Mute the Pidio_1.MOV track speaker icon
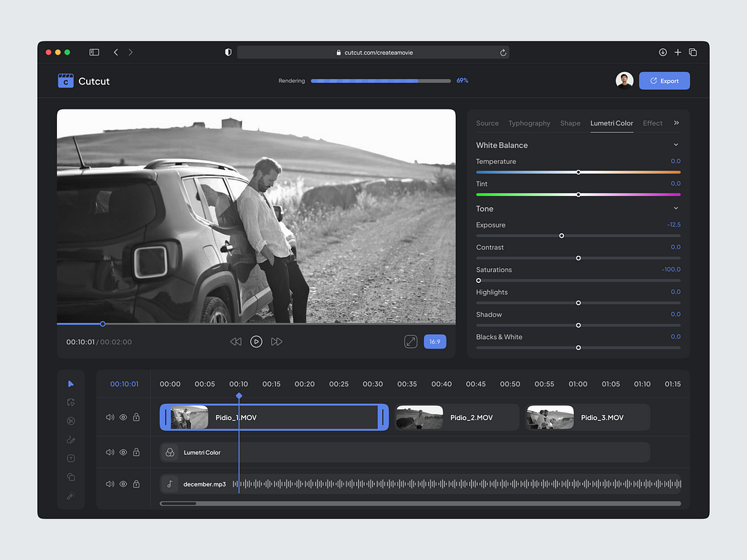The image size is (747, 560). click(109, 417)
